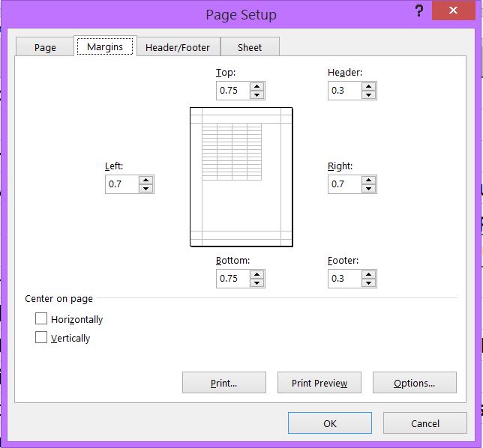Click the Footer margin value field
Viewport: 483px width, 448px height.
point(345,279)
